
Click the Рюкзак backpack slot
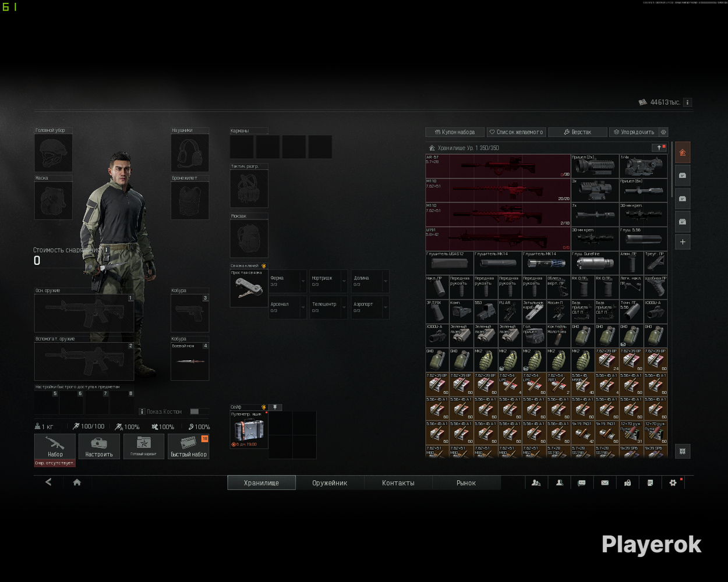click(249, 239)
